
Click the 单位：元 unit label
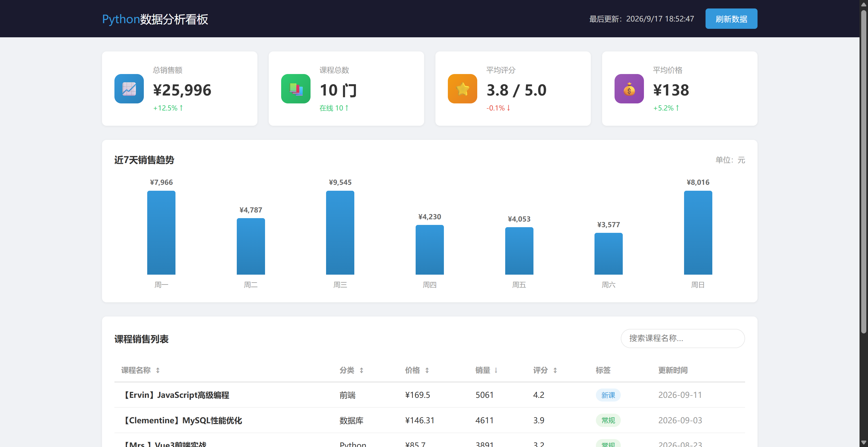(x=730, y=160)
